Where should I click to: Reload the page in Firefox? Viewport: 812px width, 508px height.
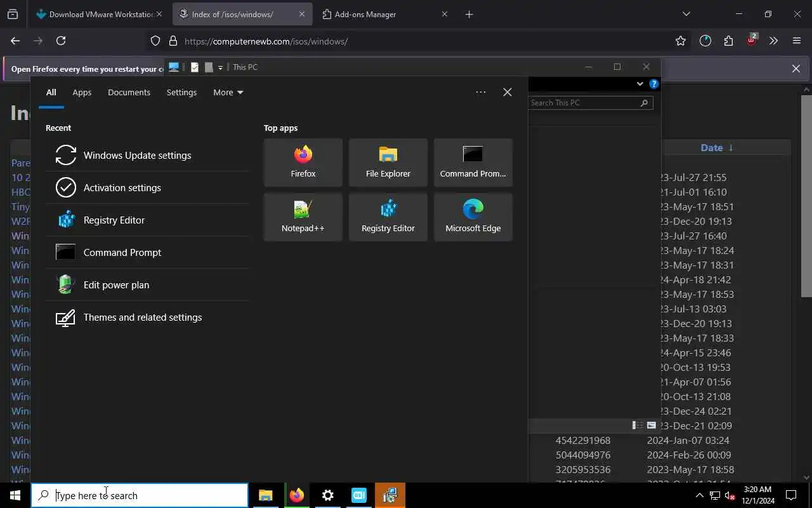coord(61,41)
